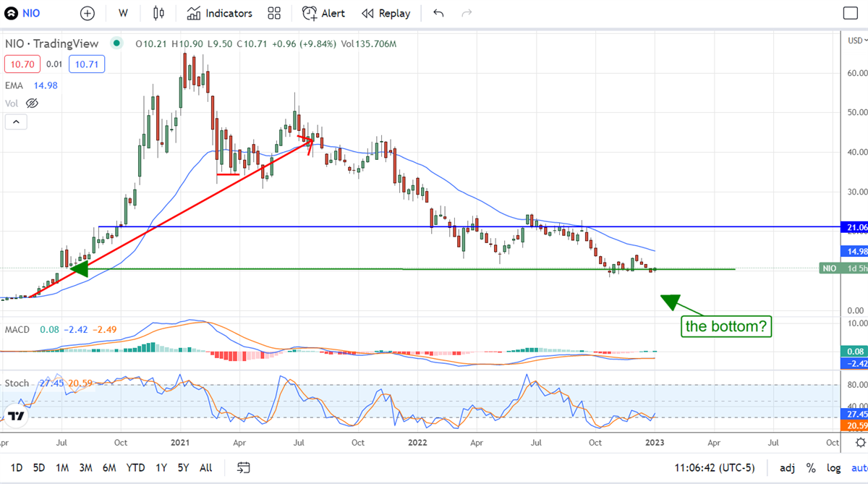This screenshot has height=484, width=868.
Task: Open the indicator templates grid icon
Action: click(274, 13)
